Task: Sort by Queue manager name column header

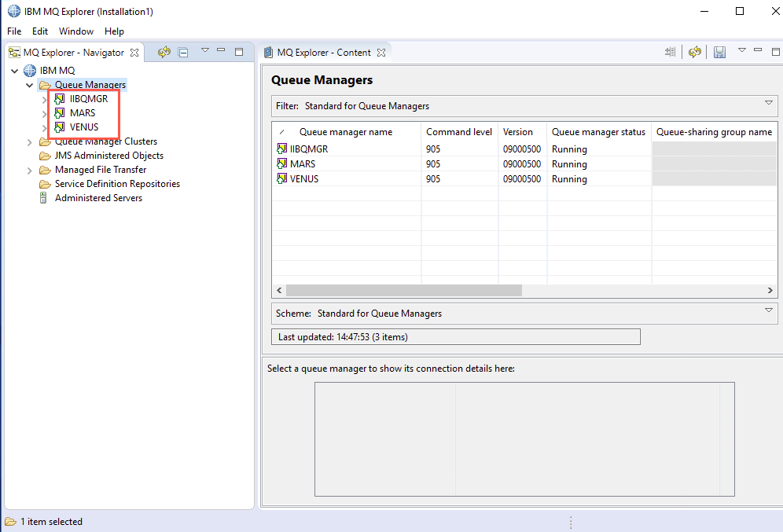Action: click(347, 132)
